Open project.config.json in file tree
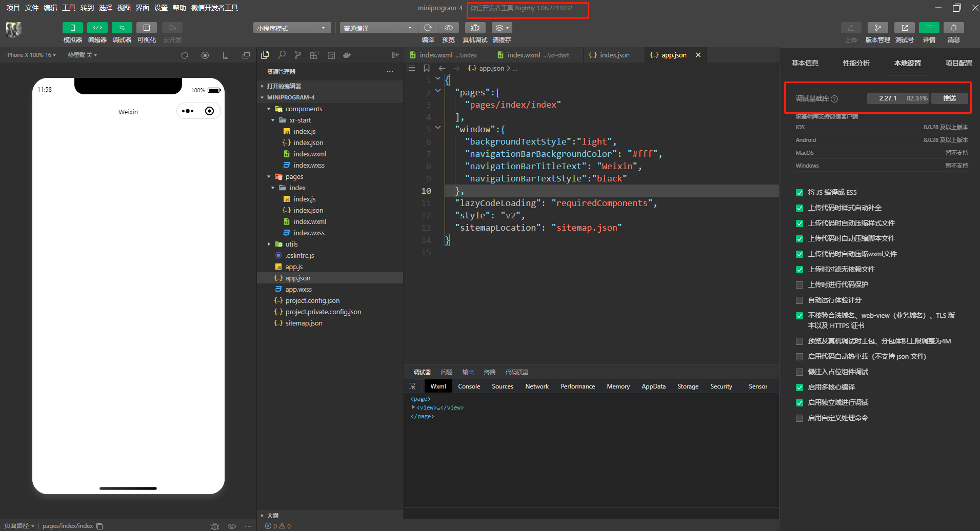This screenshot has width=980, height=531. 312,301
